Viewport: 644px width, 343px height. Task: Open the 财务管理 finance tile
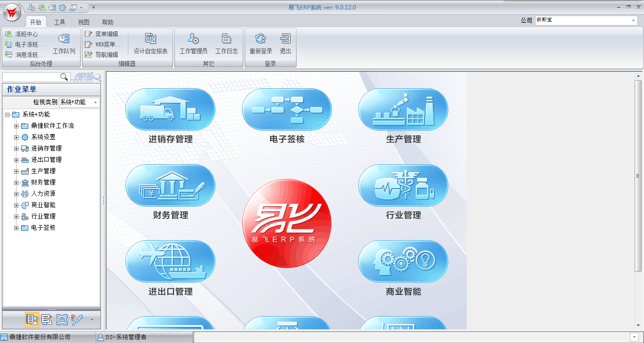[x=170, y=186]
